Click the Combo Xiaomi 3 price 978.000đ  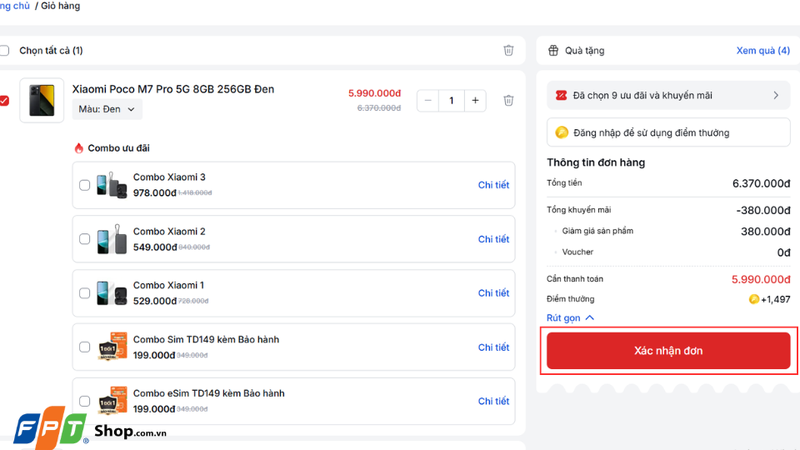click(x=155, y=193)
